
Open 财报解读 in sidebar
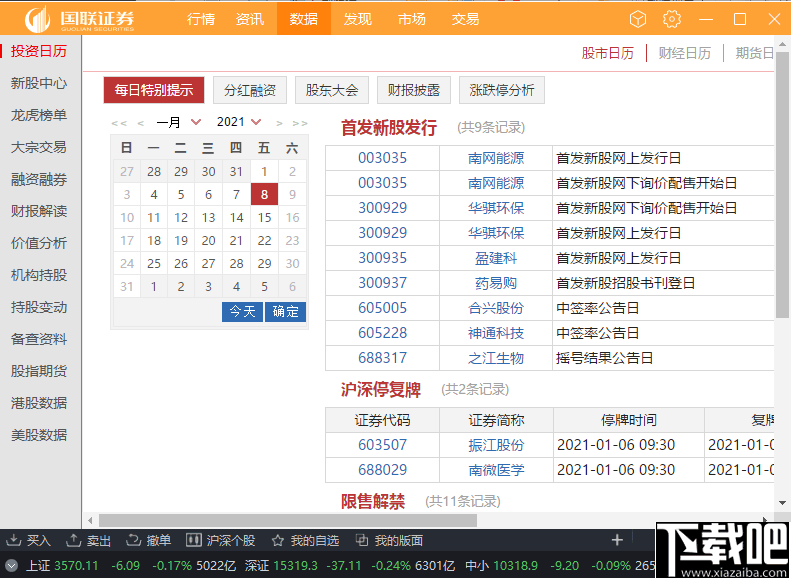point(39,211)
